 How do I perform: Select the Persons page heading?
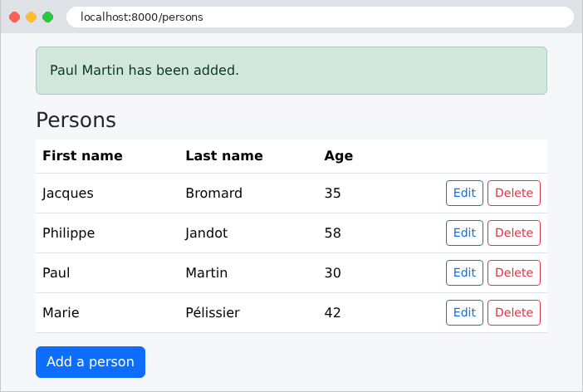(76, 120)
